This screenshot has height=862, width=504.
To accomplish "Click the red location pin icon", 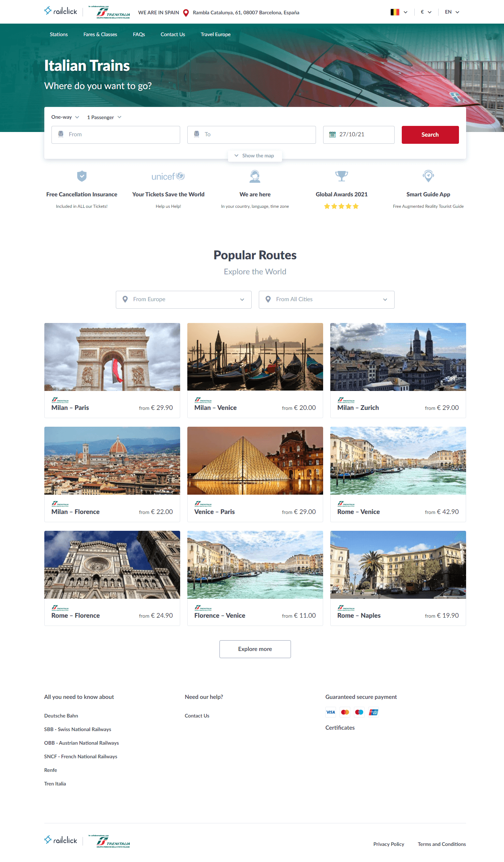I will 186,13.
